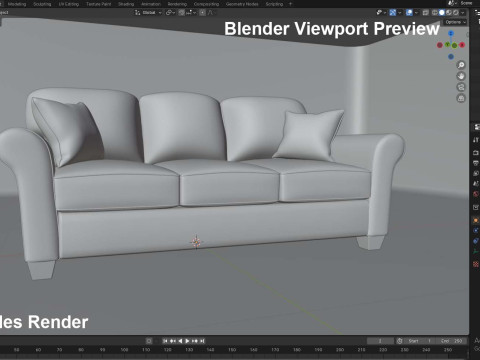
Task: Open the red checkered Material properties tab
Action: (x=476, y=264)
